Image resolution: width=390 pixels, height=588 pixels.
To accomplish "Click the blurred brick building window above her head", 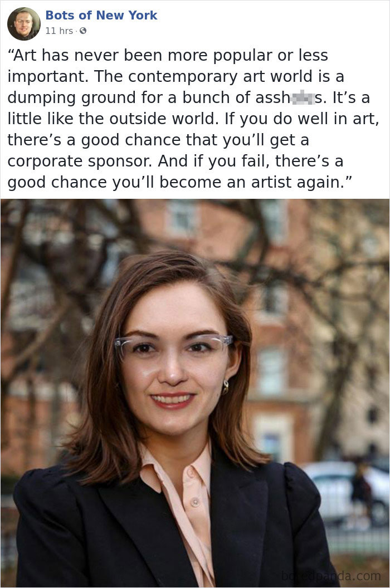I will (x=181, y=219).
